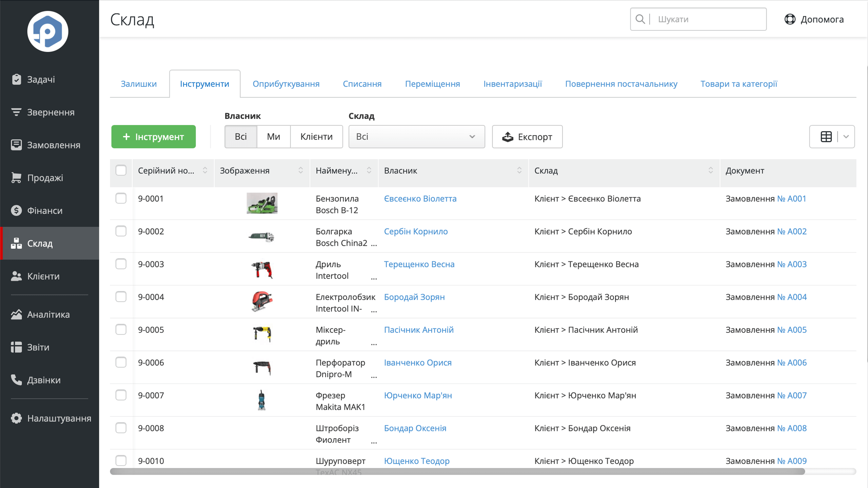Open the Фрезер Makita thumbnail image

(261, 400)
